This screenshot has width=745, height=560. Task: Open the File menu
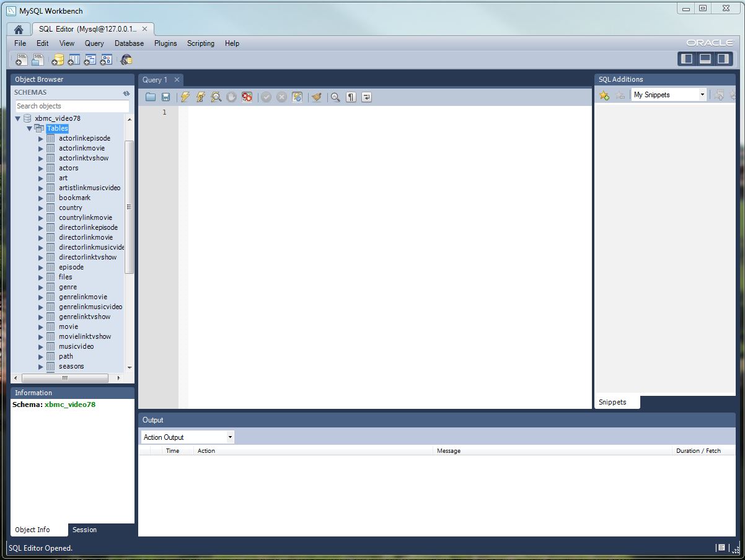point(20,43)
